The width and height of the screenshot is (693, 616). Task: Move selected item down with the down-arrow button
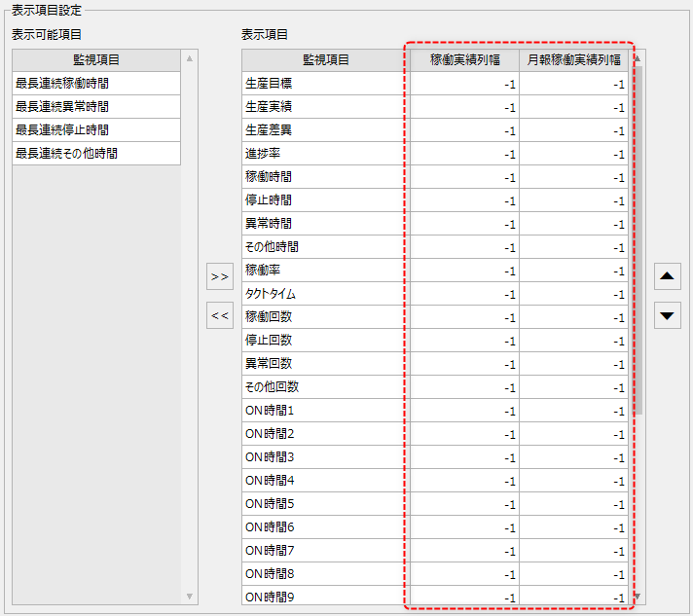coord(667,315)
